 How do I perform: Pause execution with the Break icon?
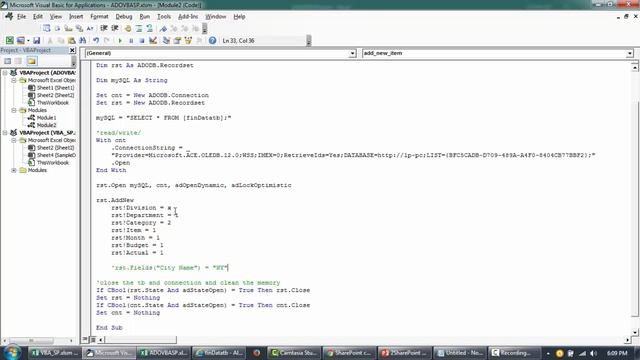(x=131, y=40)
